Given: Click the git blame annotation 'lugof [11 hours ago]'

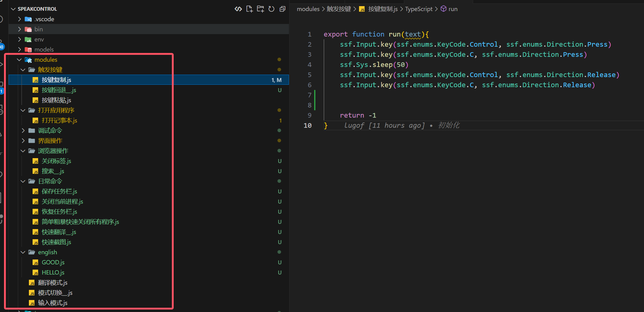Looking at the screenshot, I should (384, 125).
